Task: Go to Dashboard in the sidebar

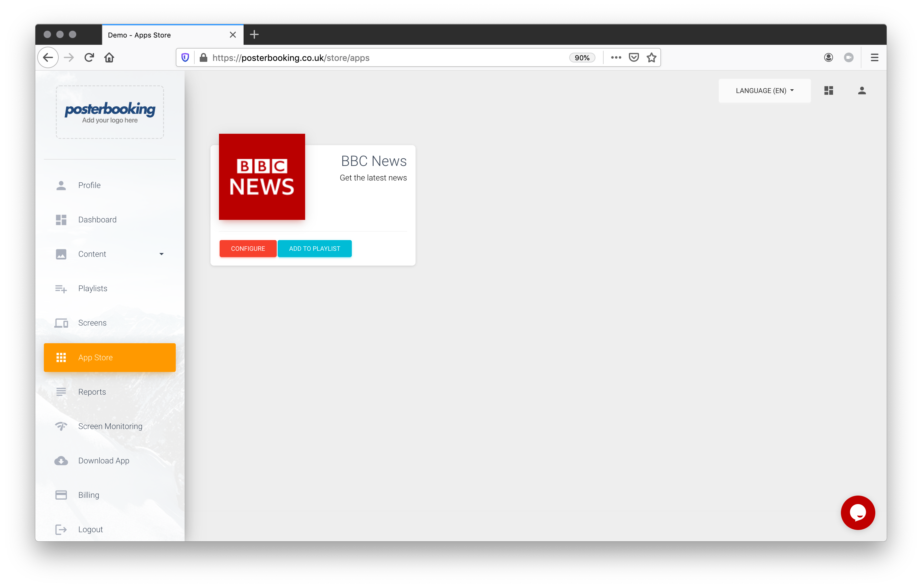Action: pos(110,220)
